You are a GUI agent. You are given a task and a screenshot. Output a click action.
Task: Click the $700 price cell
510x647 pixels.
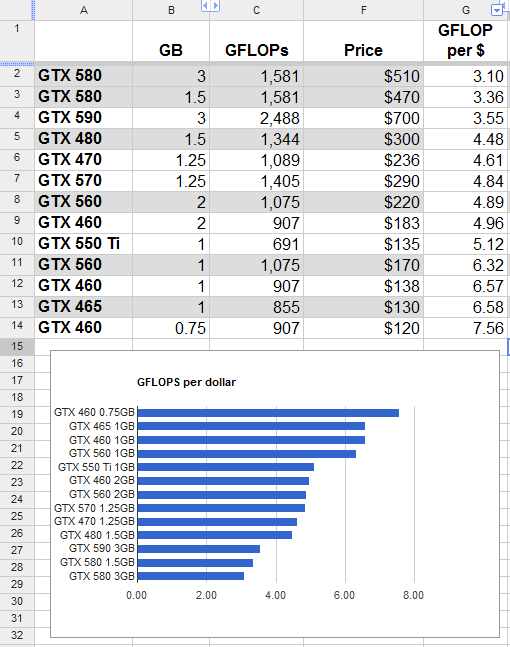(x=364, y=118)
